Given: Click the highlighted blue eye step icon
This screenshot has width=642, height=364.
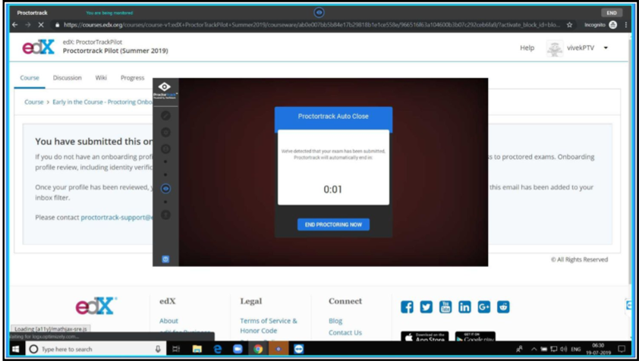Looking at the screenshot, I should [x=165, y=189].
